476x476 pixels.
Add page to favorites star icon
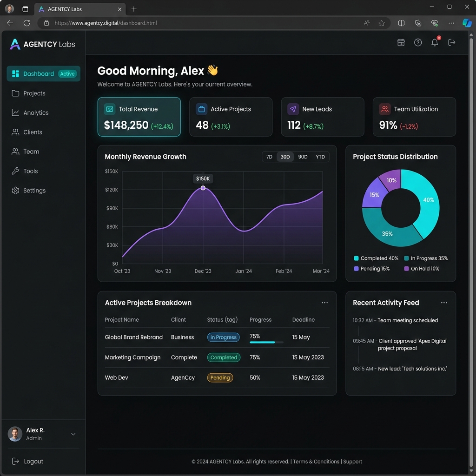tap(382, 23)
